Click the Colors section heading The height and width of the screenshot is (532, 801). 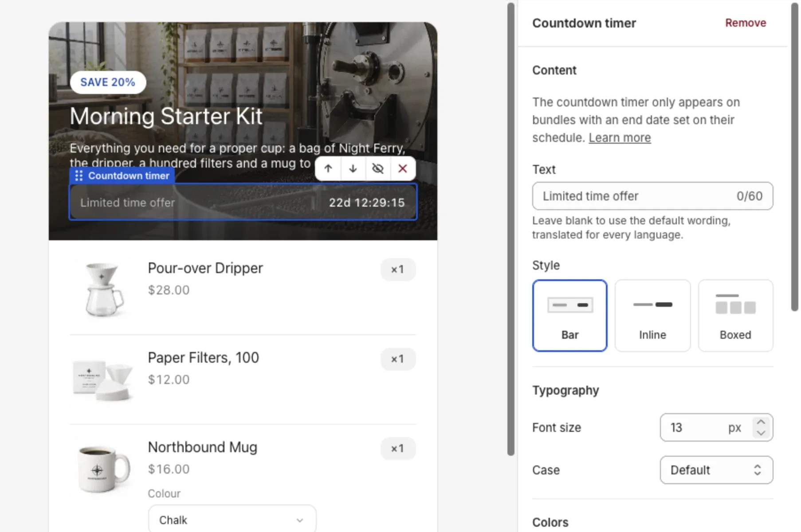(550, 522)
